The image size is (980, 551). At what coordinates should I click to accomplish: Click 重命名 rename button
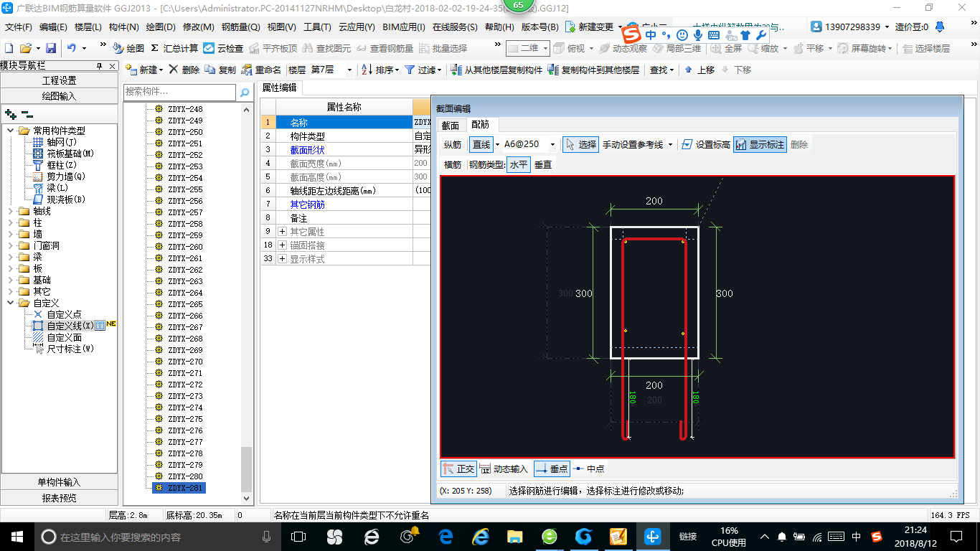[262, 70]
